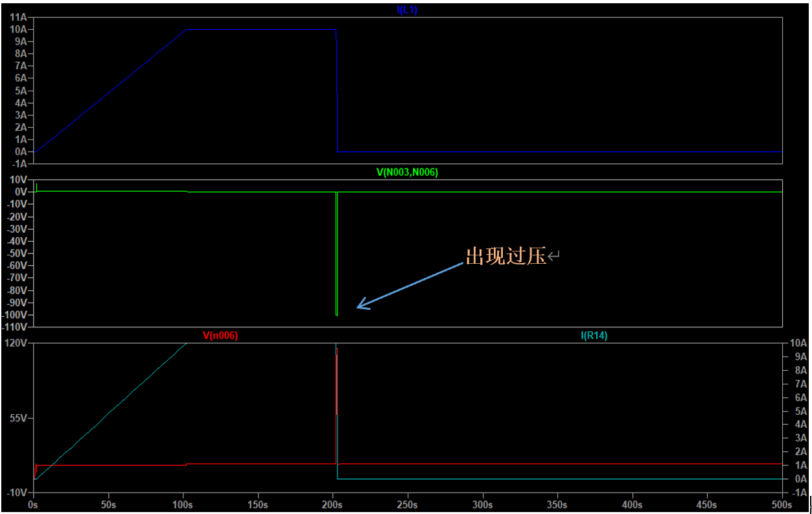Click the 出现过压 annotation text
This screenshot has height=514, width=812.
point(506,256)
